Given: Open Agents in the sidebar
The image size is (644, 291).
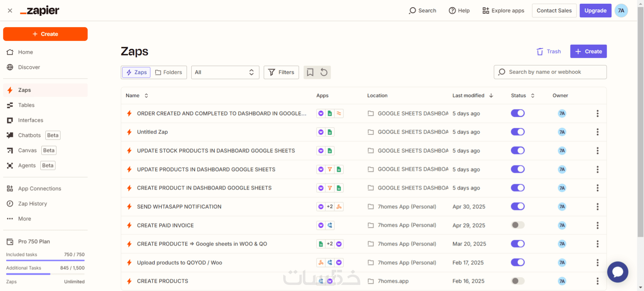Looking at the screenshot, I should pos(45,166).
